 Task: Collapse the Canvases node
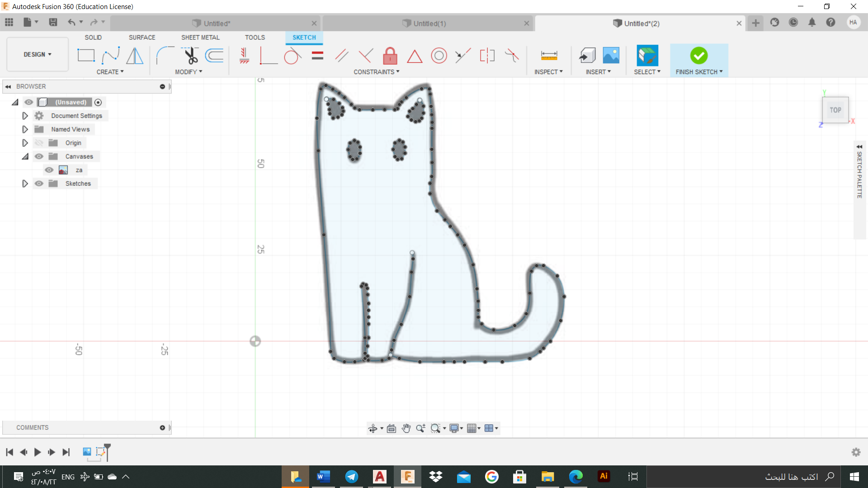pyautogui.click(x=25, y=156)
